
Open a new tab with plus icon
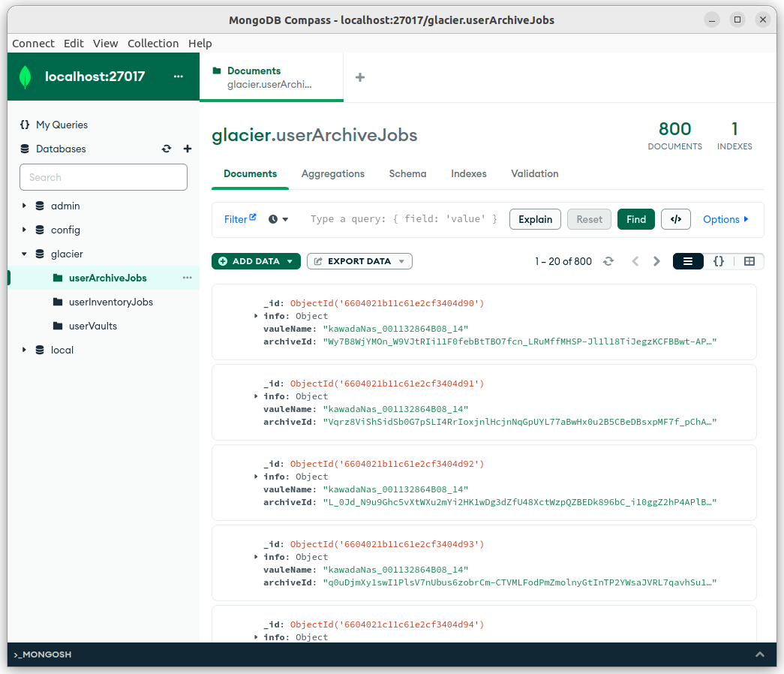(359, 77)
